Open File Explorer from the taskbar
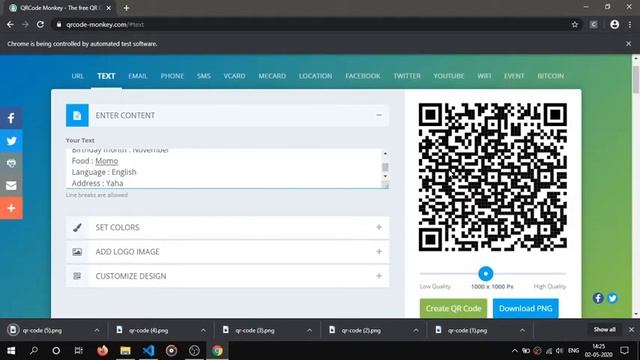Image resolution: width=640 pixels, height=360 pixels. pyautogui.click(x=125, y=350)
